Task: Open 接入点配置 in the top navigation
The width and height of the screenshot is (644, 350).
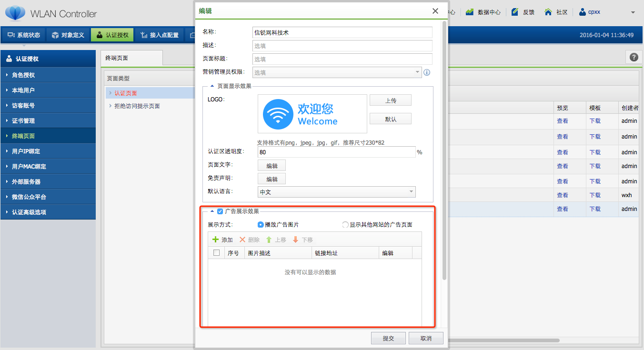Action: coord(160,35)
